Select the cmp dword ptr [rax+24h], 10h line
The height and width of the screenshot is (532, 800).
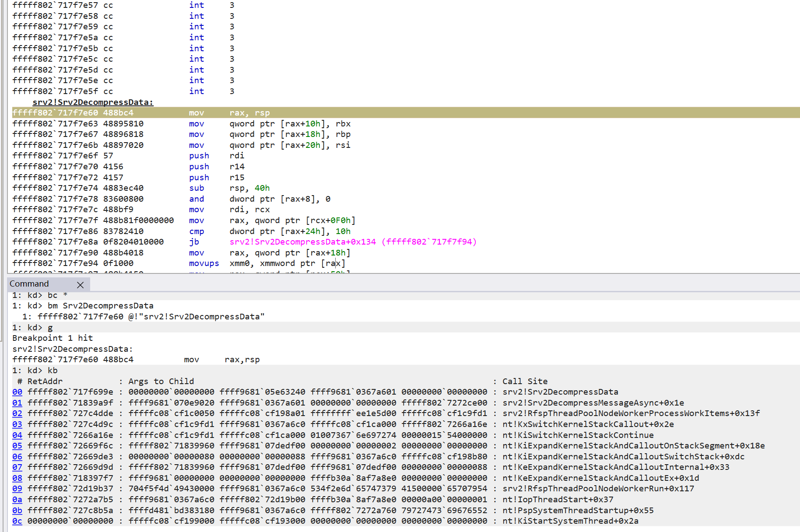click(182, 231)
